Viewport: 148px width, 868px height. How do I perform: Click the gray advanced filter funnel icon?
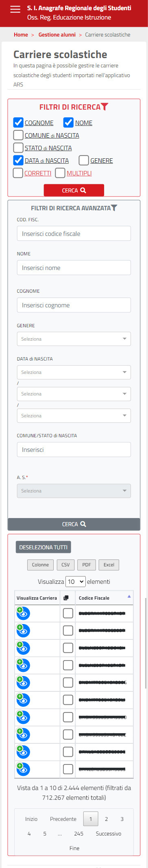[114, 208]
